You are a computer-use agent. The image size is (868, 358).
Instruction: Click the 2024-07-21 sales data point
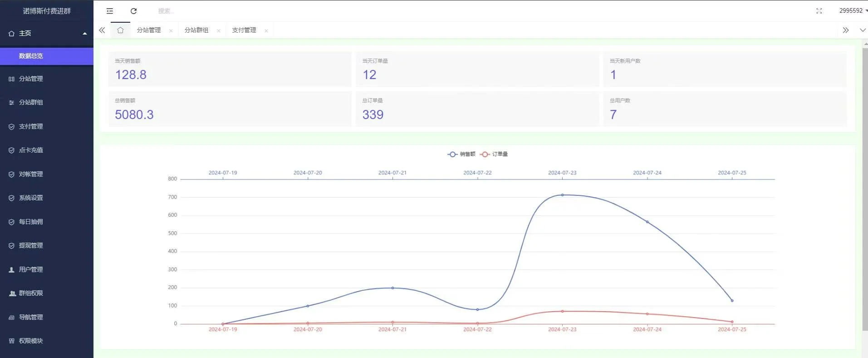(x=392, y=288)
